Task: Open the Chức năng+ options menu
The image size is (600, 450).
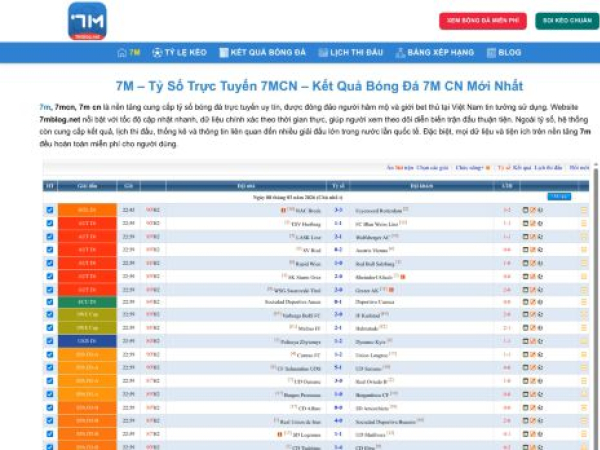Action: pyautogui.click(x=470, y=168)
